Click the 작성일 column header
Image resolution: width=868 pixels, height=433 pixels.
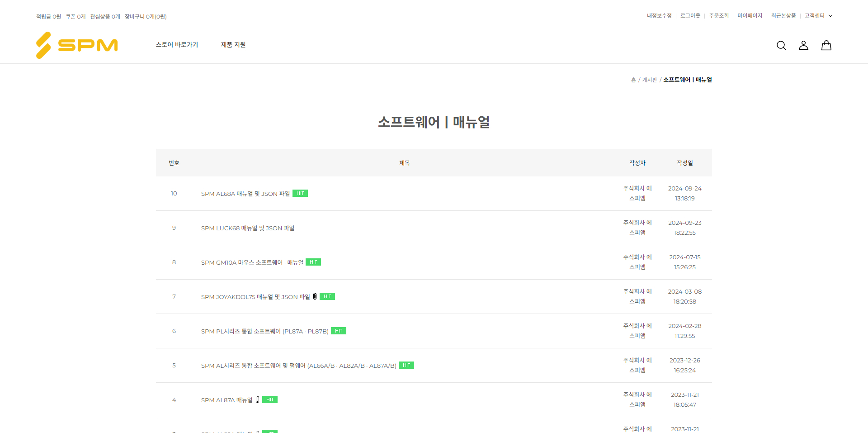(x=685, y=163)
